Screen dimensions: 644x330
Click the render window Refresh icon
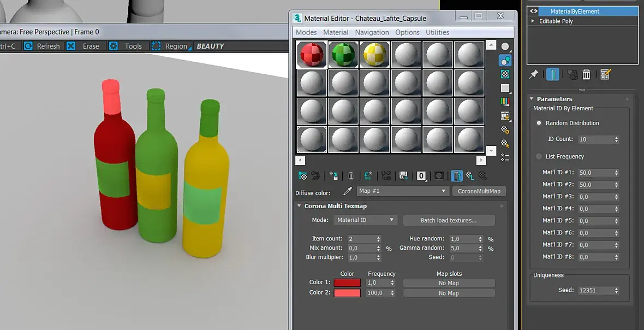pyautogui.click(x=42, y=46)
